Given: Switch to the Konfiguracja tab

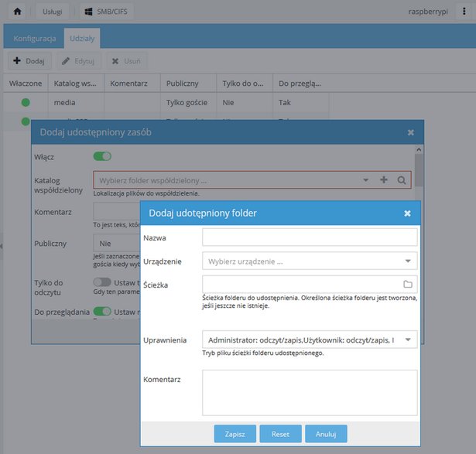Looking at the screenshot, I should [35, 39].
